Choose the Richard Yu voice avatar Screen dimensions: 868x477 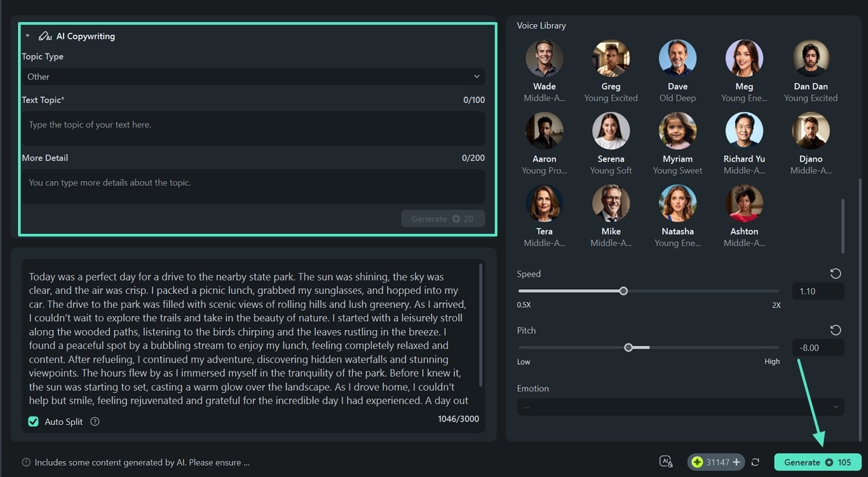click(x=744, y=131)
